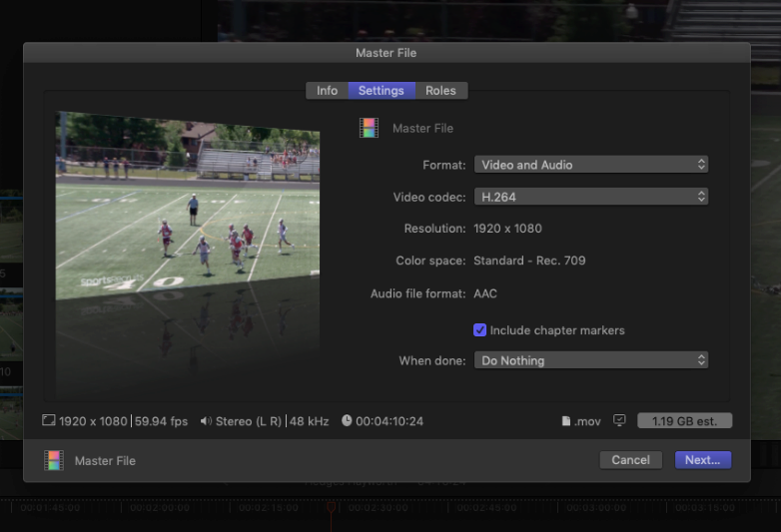The width and height of the screenshot is (781, 532).
Task: Open the When done dropdown showing Do Nothing
Action: [590, 360]
